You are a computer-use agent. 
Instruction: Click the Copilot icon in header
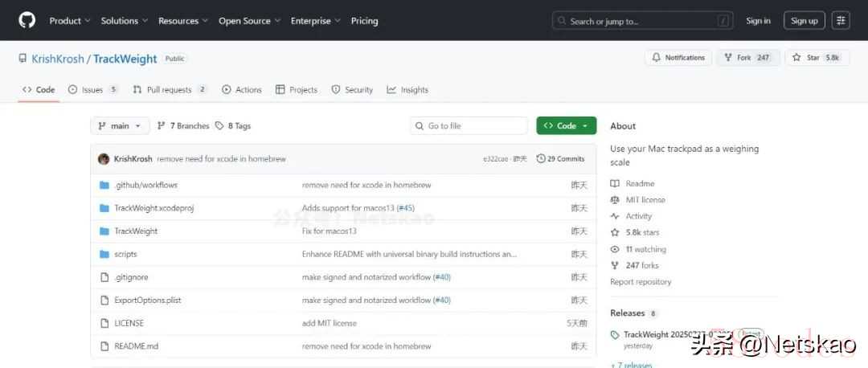tap(841, 21)
